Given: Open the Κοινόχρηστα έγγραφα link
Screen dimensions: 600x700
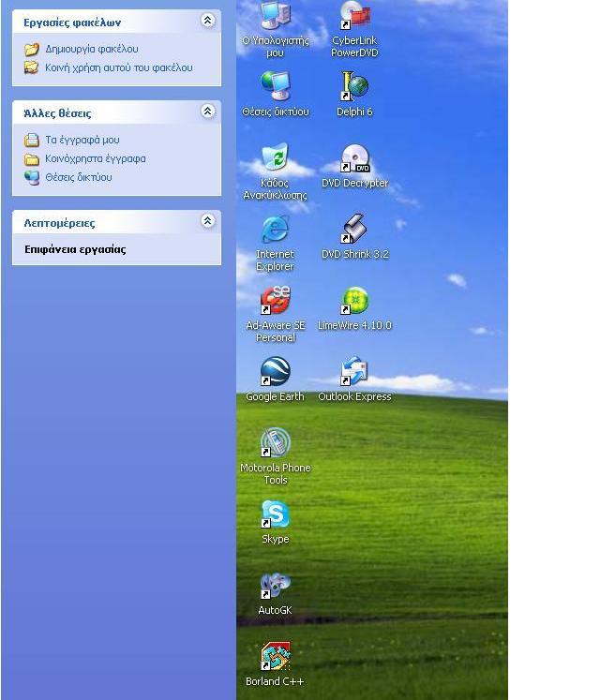Looking at the screenshot, I should tap(96, 158).
